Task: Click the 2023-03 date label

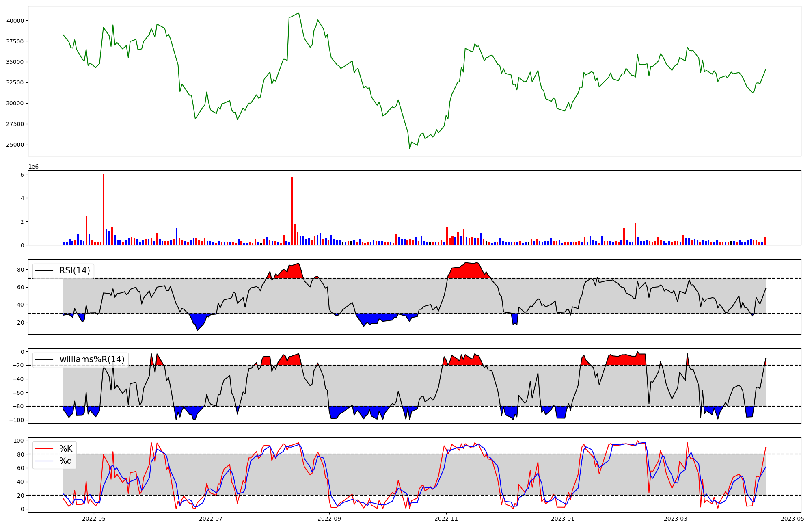Action: (676, 519)
